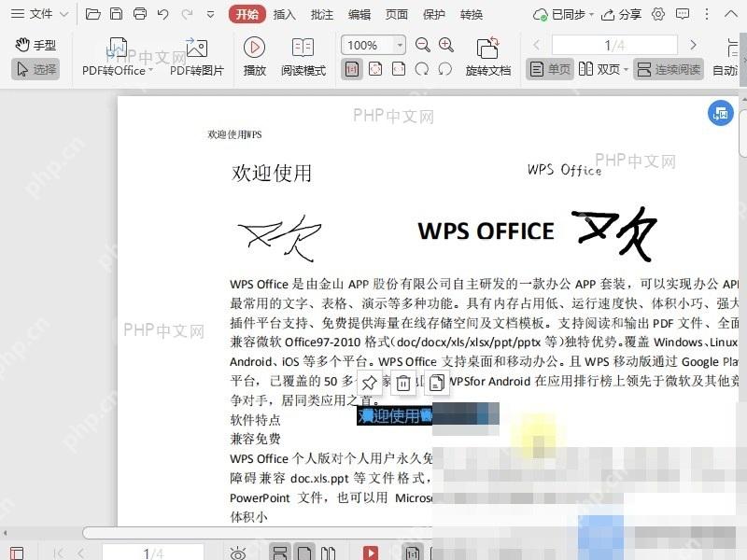Enter 阅读模式 reading mode
The width and height of the screenshot is (747, 560).
303,57
